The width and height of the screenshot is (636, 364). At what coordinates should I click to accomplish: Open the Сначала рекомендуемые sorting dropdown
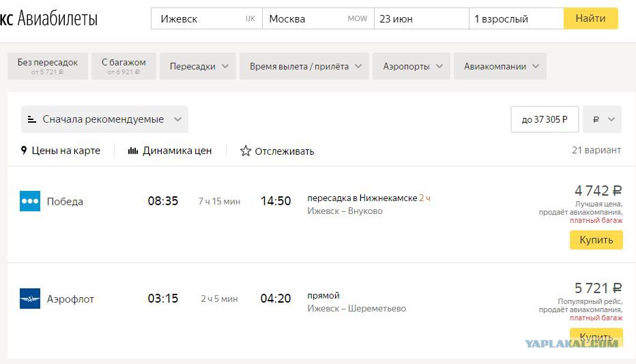[x=104, y=119]
